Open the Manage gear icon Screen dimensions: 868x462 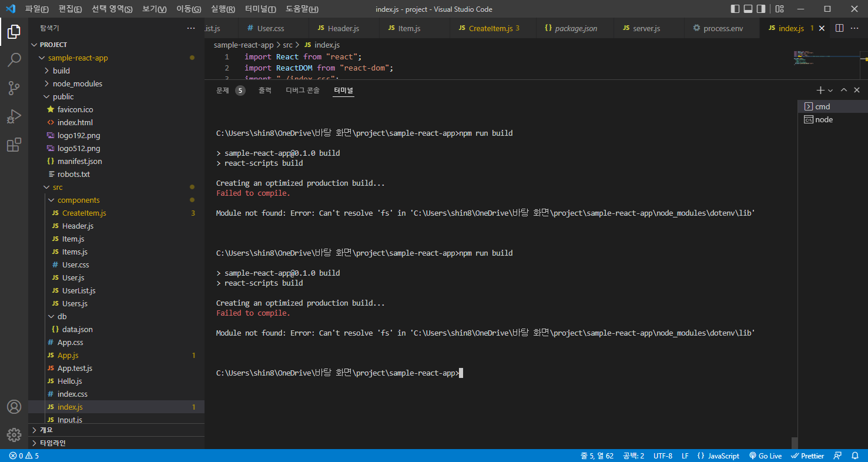point(14,435)
